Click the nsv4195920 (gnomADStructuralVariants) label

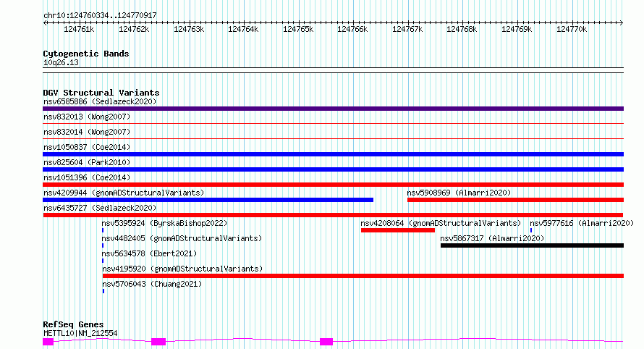click(182, 269)
